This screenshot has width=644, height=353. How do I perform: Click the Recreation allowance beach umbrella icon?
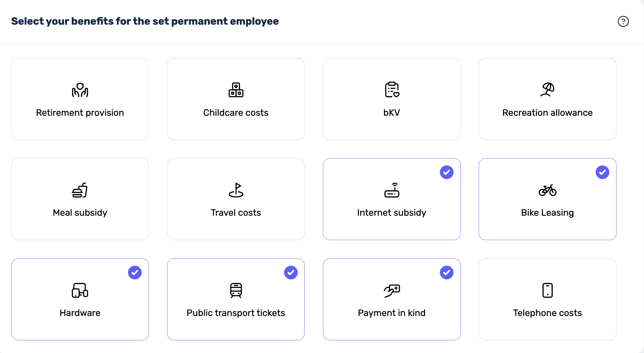547,90
